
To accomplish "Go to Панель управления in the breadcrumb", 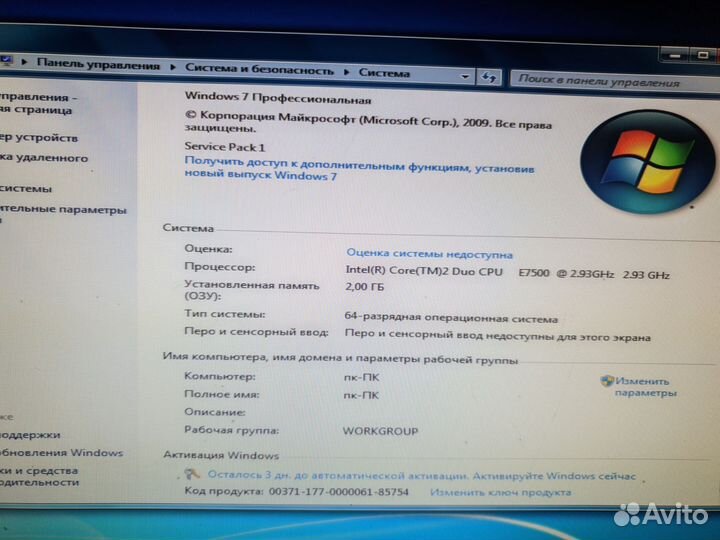I will pyautogui.click(x=98, y=65).
